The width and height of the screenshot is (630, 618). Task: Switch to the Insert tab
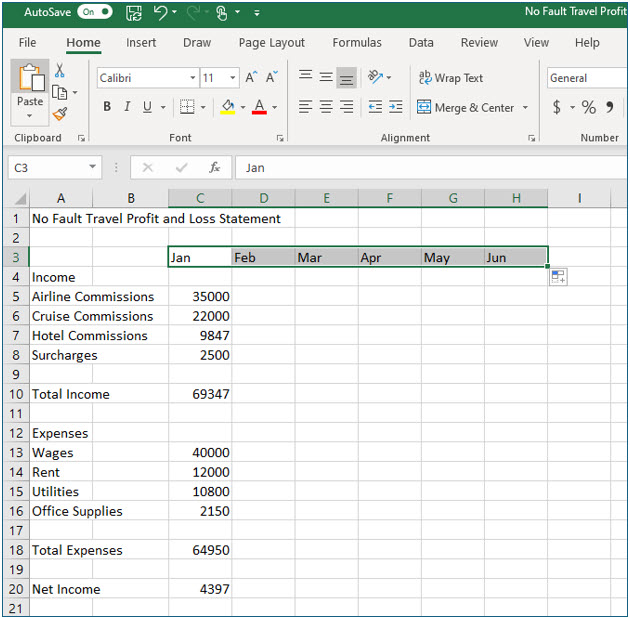pyautogui.click(x=141, y=43)
